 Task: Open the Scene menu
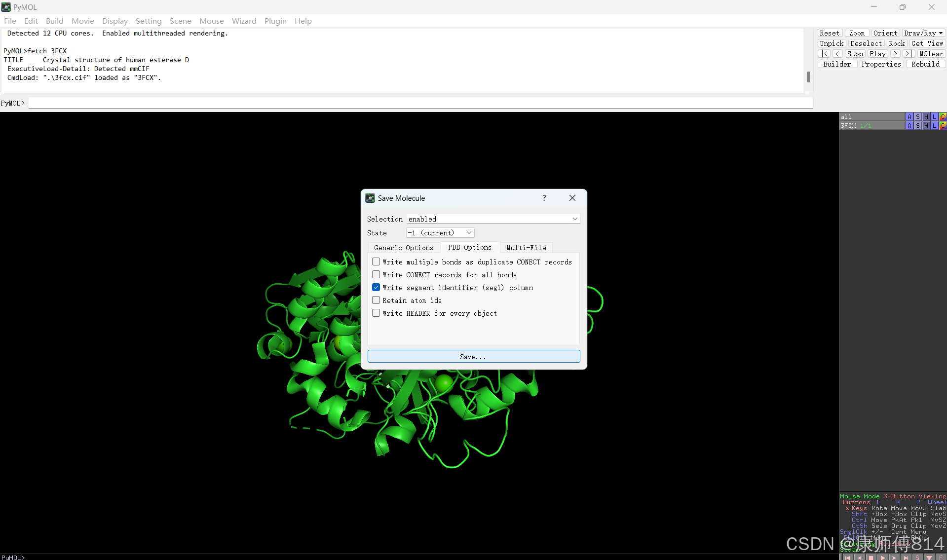click(x=180, y=21)
